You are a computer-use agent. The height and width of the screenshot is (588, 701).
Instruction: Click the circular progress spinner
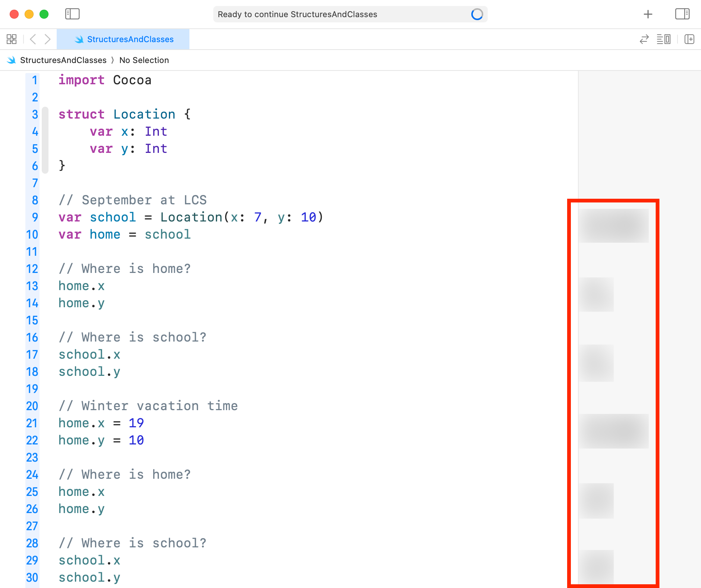(477, 14)
